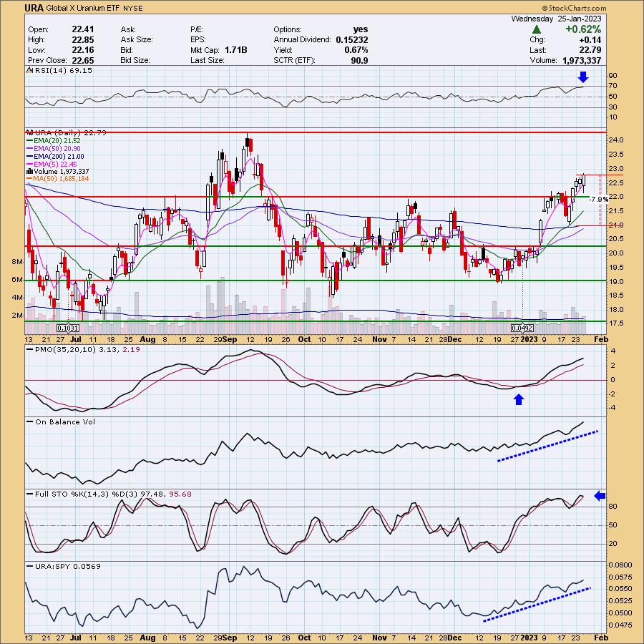The image size is (644, 644).
Task: Click the Last price value
Action: (x=590, y=49)
